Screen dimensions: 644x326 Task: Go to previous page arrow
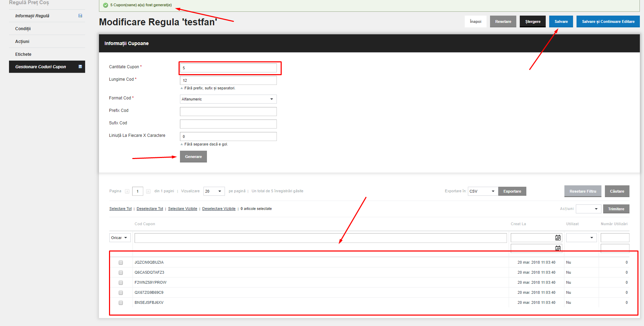coord(127,191)
